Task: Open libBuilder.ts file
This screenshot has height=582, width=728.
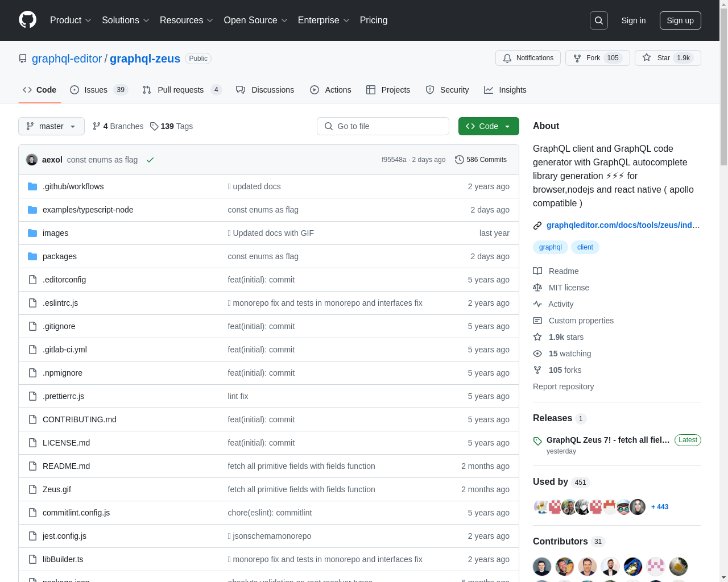Action: coord(63,559)
